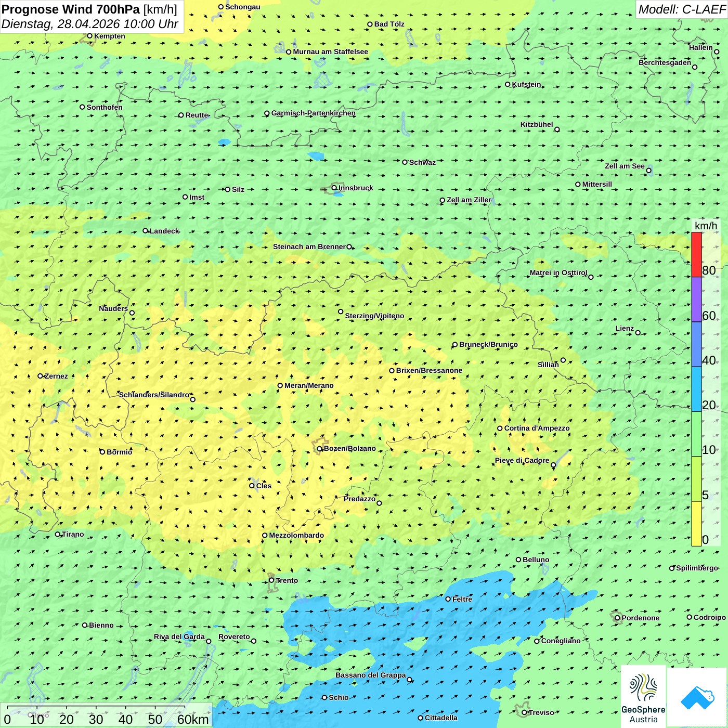The width and height of the screenshot is (728, 728).
Task: Click the blue mountain cloud logo
Action: pyautogui.click(x=697, y=697)
